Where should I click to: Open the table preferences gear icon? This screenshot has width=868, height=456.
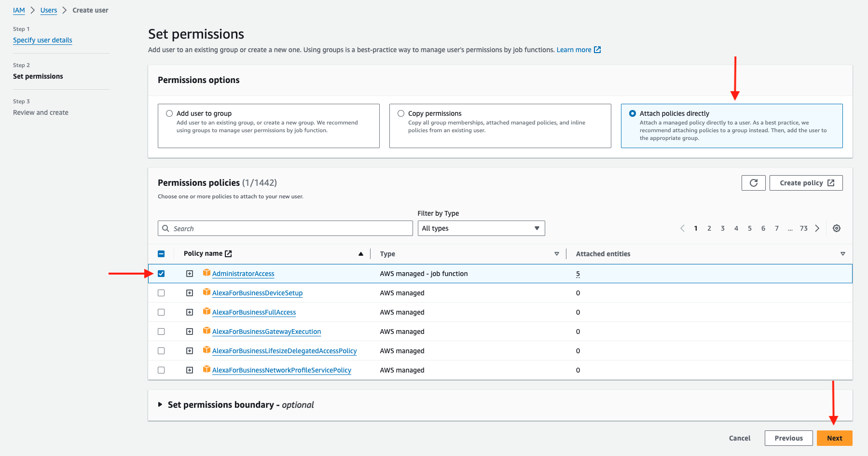pos(837,228)
